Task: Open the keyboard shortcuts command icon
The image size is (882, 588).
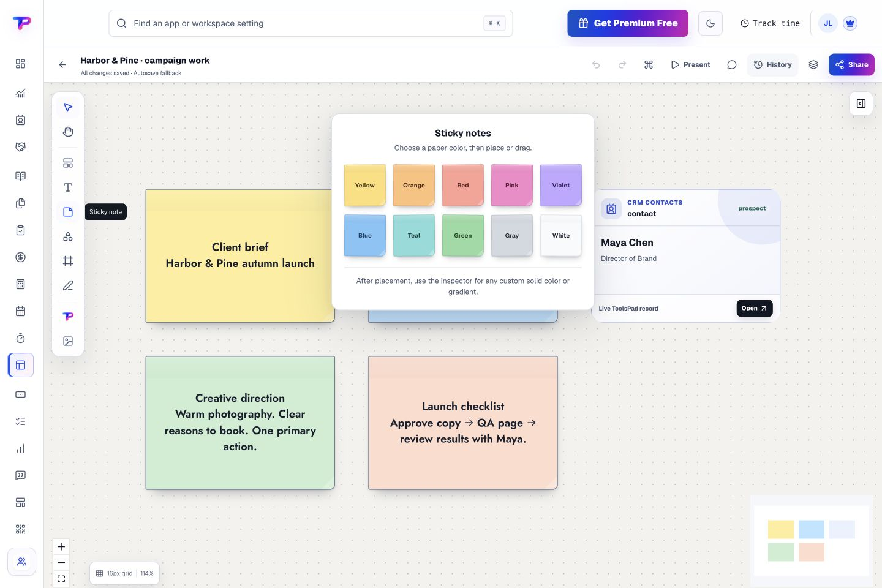Action: 649,65
